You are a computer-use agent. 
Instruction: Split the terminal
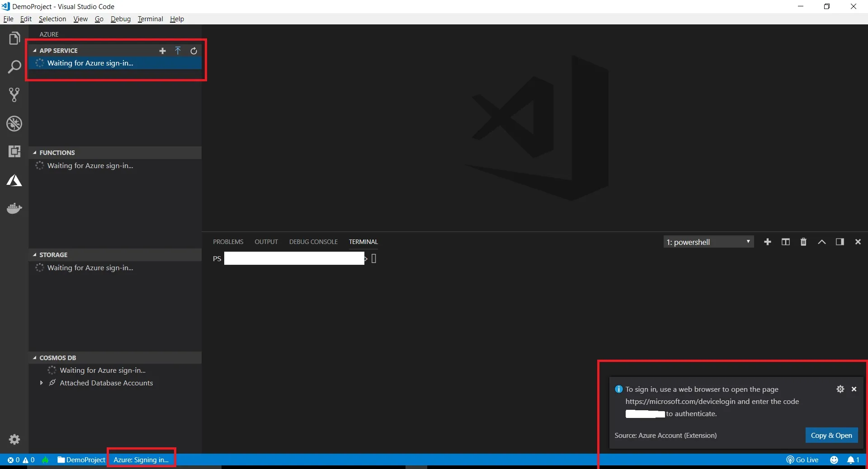click(786, 242)
